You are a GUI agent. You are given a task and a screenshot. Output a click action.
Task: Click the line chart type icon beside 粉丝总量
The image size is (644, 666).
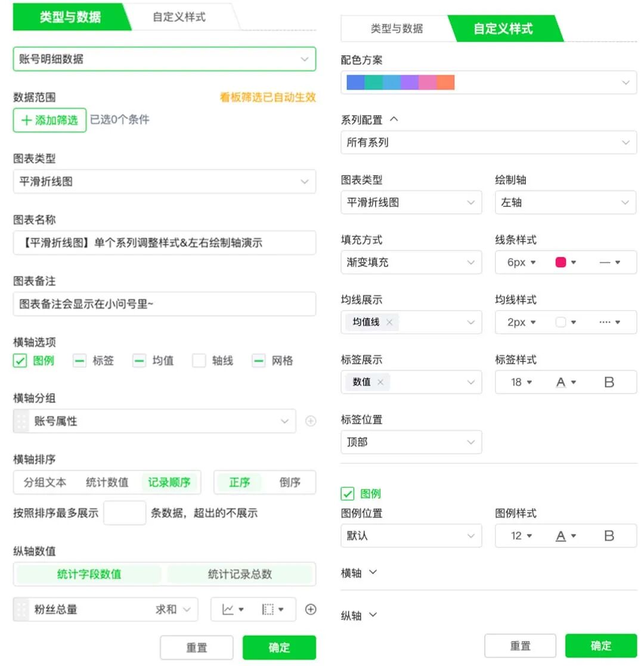point(232,609)
